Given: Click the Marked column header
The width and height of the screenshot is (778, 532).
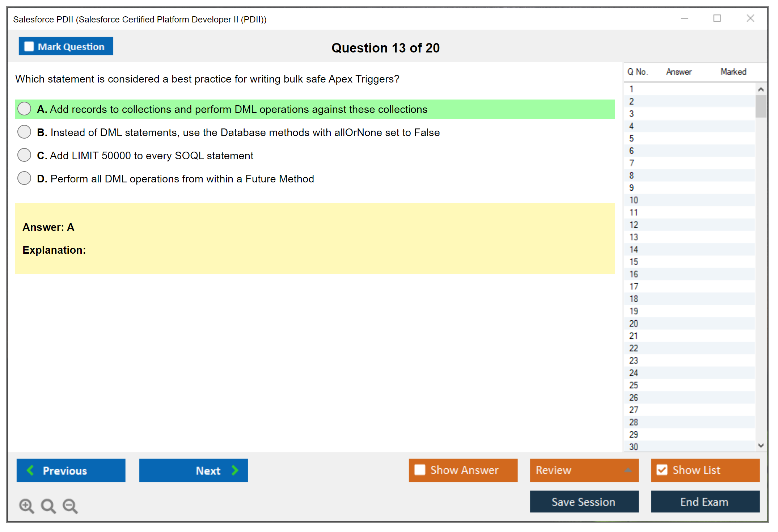Looking at the screenshot, I should (733, 72).
